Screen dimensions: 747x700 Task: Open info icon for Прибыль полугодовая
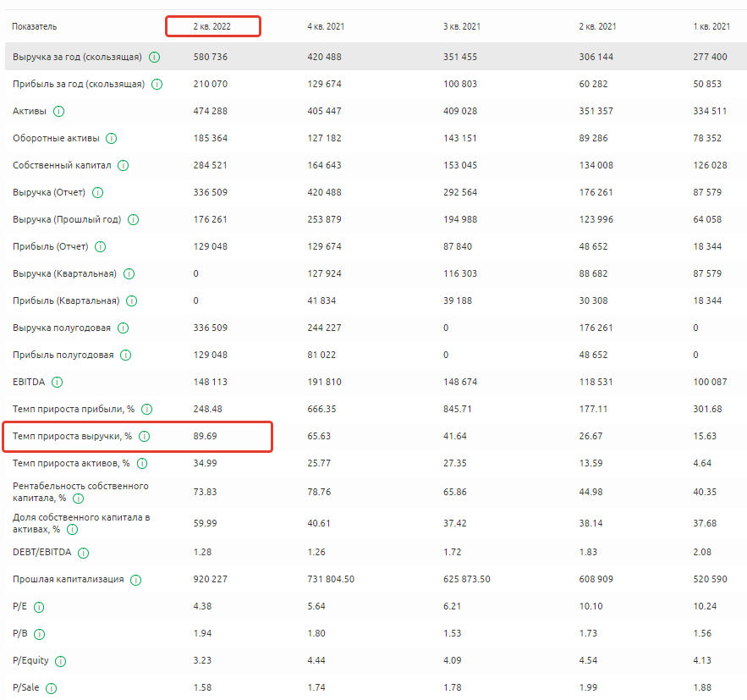point(125,356)
